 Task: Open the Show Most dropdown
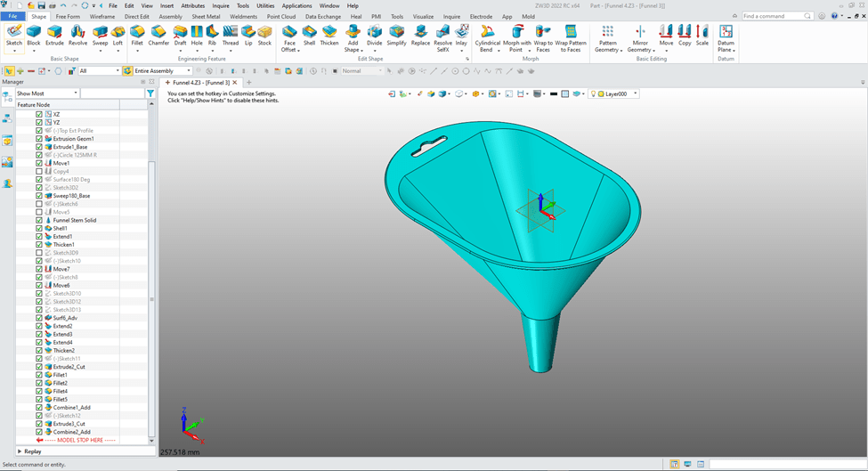47,93
